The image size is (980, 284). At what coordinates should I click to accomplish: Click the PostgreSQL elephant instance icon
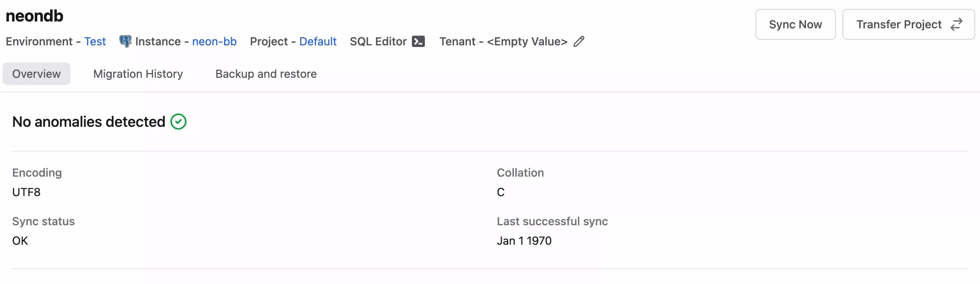(x=125, y=41)
